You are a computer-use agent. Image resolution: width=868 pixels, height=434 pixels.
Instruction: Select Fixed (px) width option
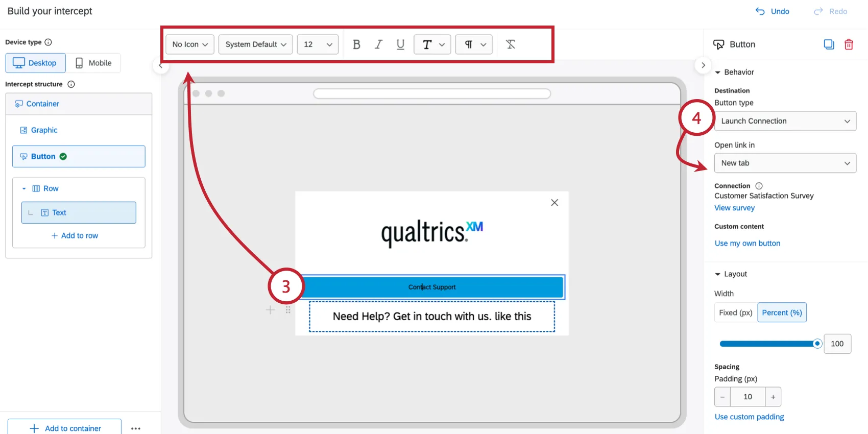(x=736, y=312)
